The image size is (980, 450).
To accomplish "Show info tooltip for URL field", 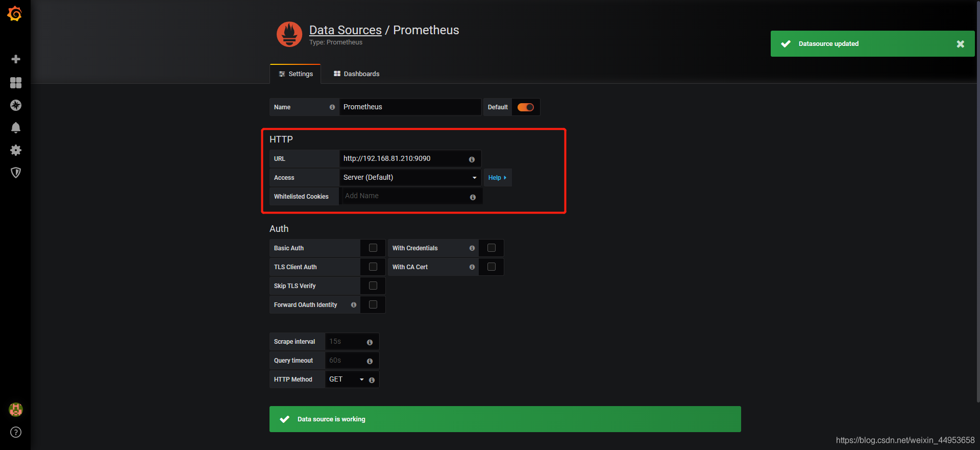I will 472,159.
